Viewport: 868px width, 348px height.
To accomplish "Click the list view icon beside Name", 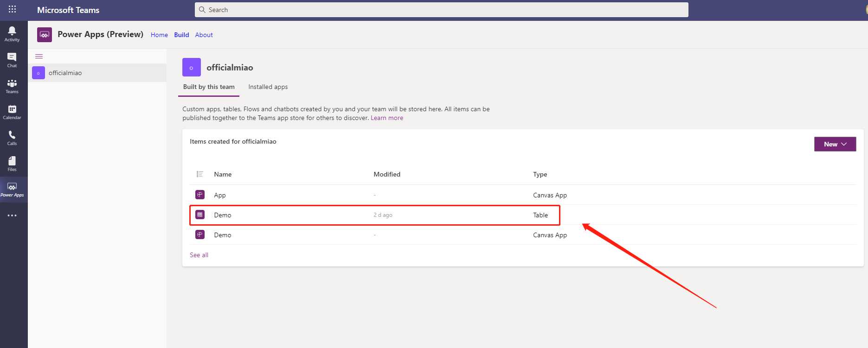I will click(x=200, y=174).
